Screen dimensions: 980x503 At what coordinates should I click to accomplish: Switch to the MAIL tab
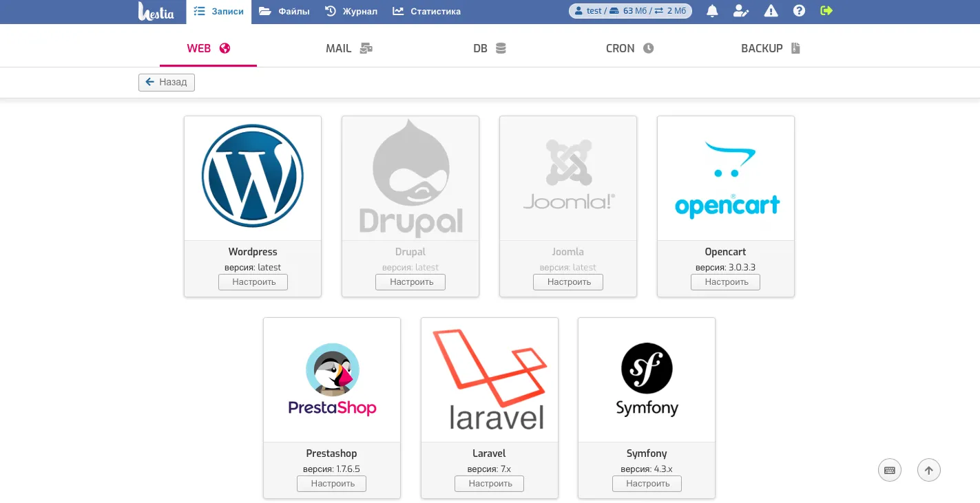[349, 48]
